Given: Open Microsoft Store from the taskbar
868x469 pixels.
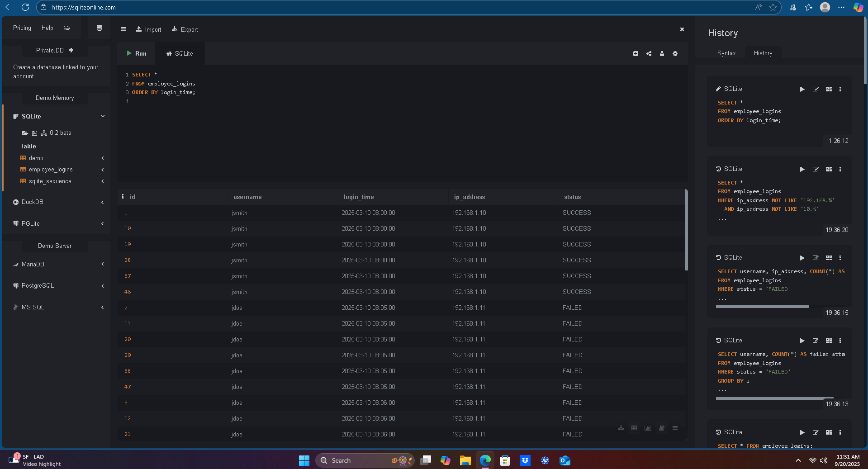Looking at the screenshot, I should coord(505,460).
